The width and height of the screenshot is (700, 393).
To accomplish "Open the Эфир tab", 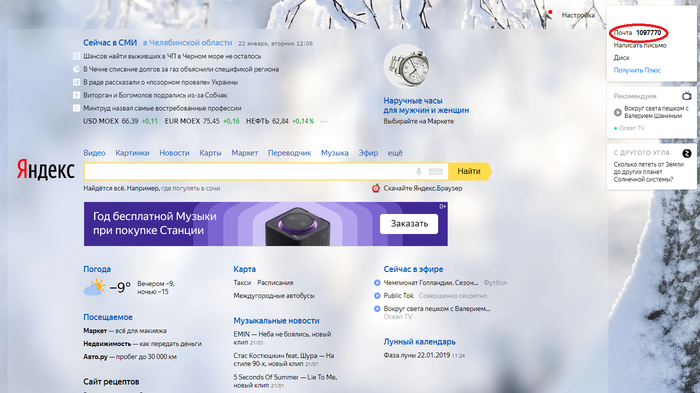I will [x=368, y=153].
